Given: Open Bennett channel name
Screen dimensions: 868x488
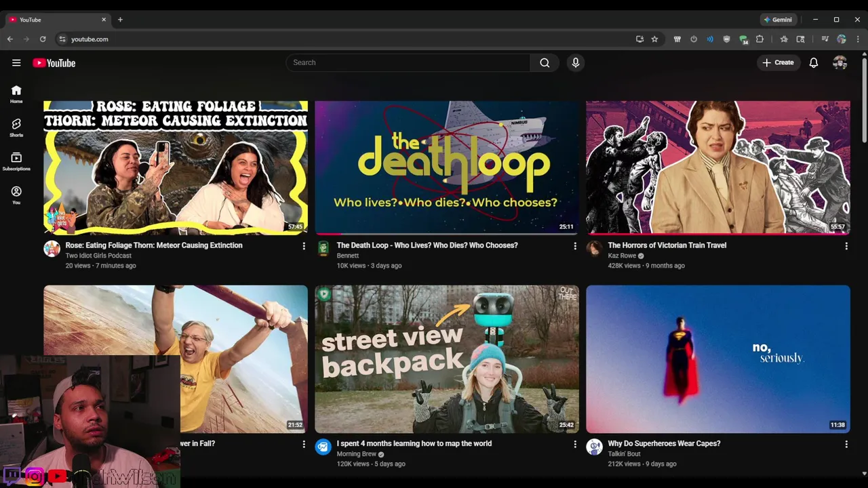Looking at the screenshot, I should 348,256.
